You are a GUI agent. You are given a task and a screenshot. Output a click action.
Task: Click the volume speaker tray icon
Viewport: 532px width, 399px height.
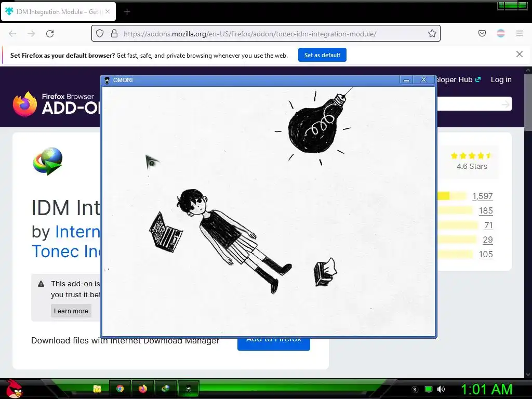coord(441,389)
